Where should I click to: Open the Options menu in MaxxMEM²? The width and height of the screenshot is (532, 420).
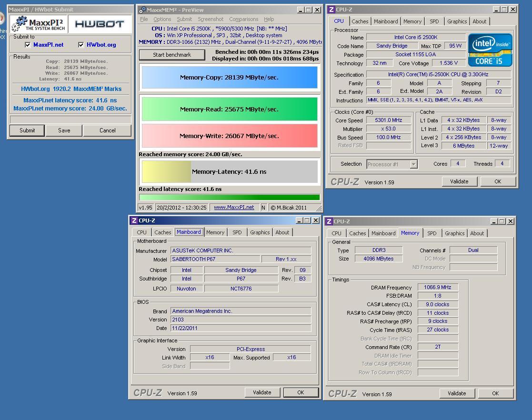point(162,20)
